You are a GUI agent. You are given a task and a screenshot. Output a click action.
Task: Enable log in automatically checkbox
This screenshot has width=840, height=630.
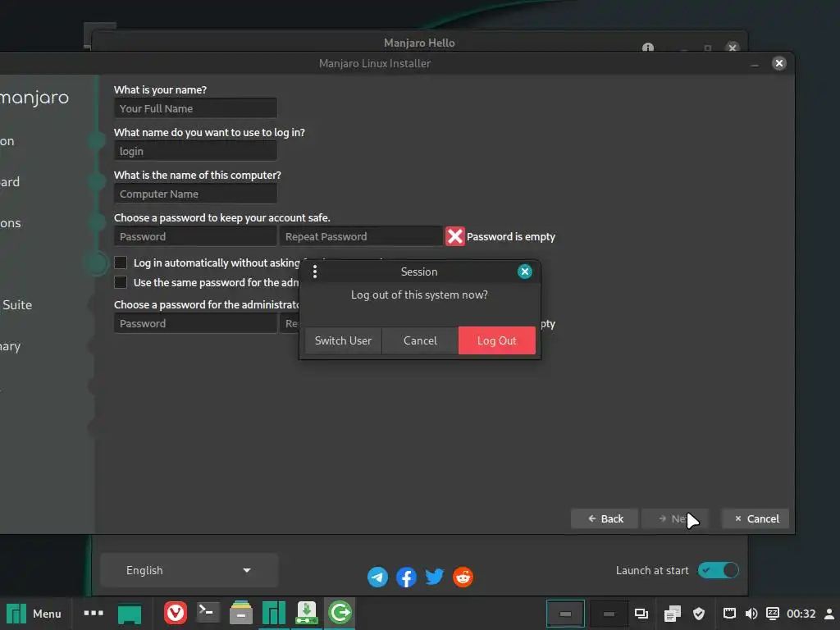[x=121, y=262]
